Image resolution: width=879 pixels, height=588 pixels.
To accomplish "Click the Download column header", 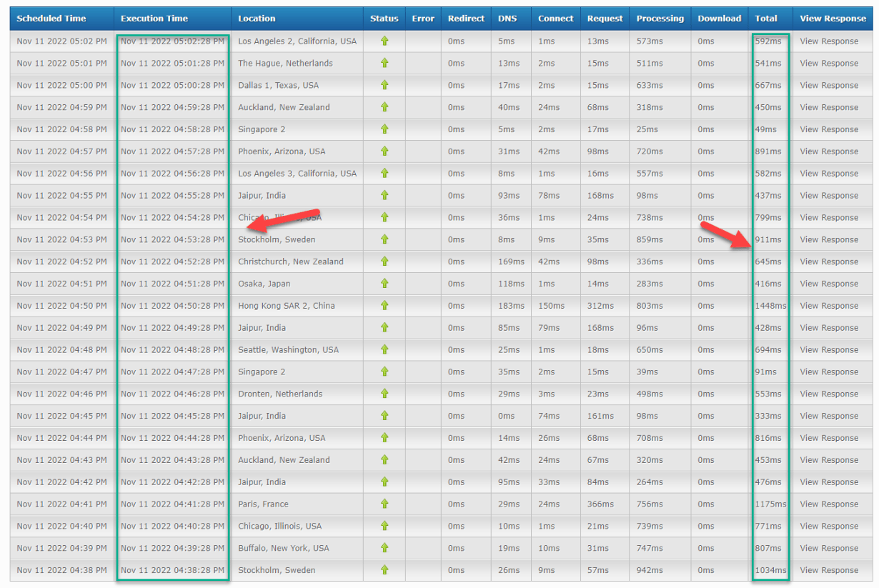I will click(720, 19).
